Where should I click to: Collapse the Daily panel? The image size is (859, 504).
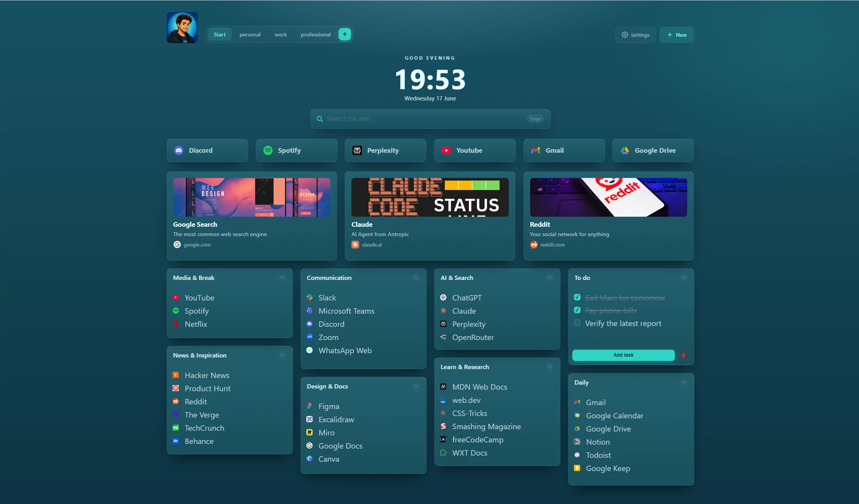684,382
